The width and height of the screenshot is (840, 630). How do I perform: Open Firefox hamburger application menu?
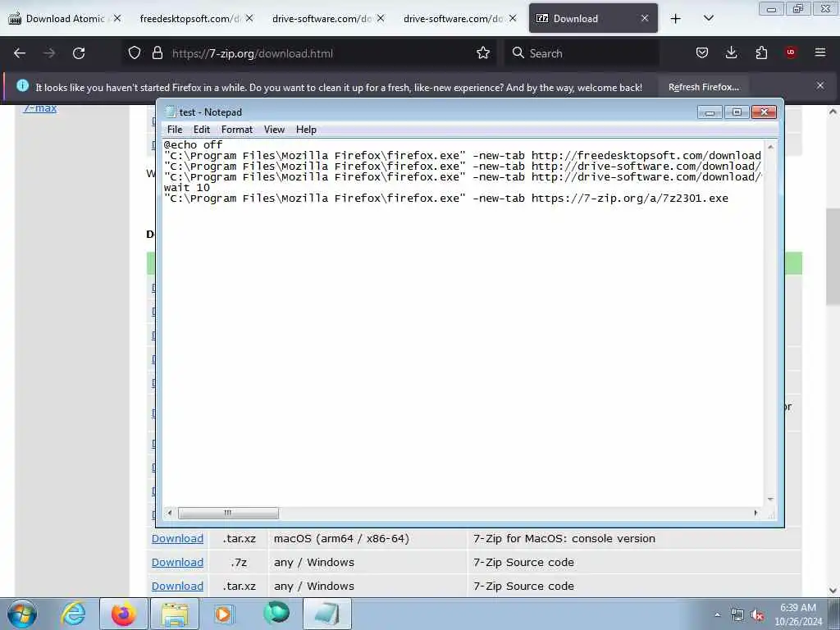(x=820, y=53)
